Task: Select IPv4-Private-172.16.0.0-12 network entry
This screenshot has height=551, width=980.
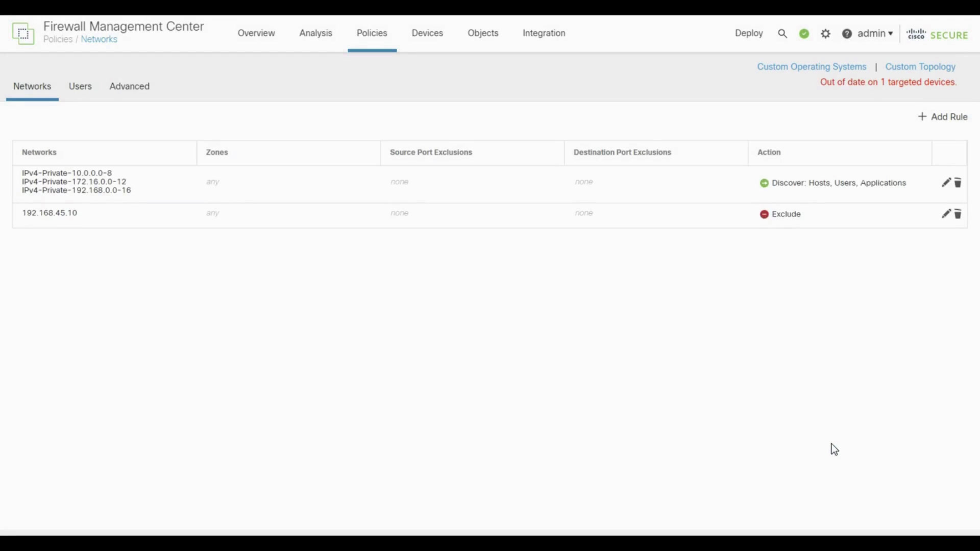Action: coord(74,182)
